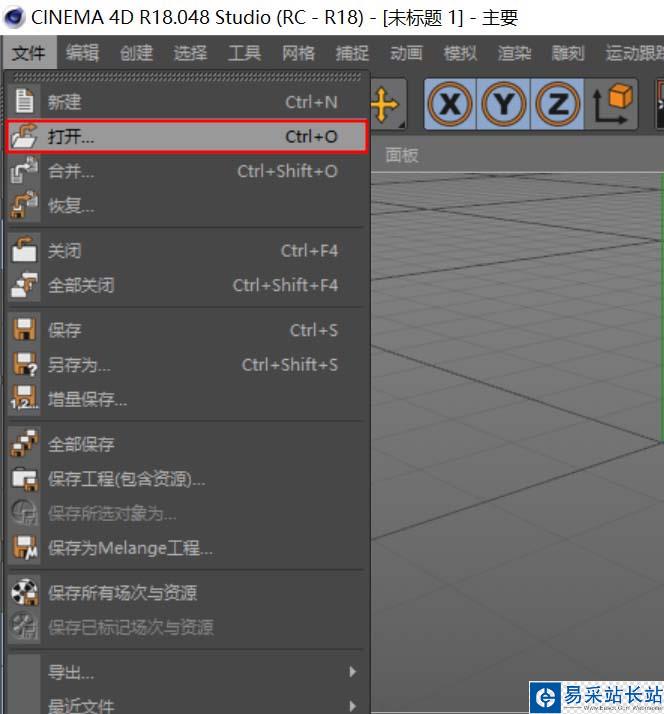Choose 保存为Melange工程... entry
This screenshot has width=664, height=714.
[187, 548]
